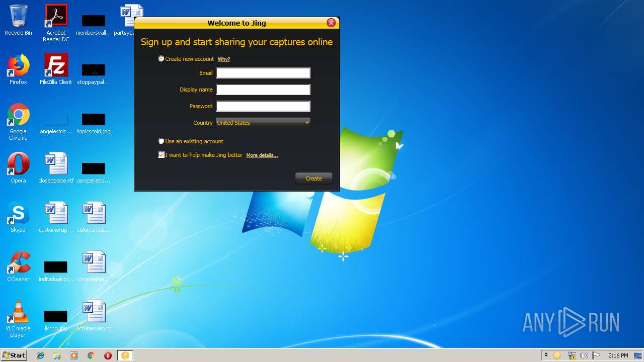Click the Action Center flag tray icon
Image resolution: width=644 pixels, height=362 pixels.
click(x=596, y=355)
